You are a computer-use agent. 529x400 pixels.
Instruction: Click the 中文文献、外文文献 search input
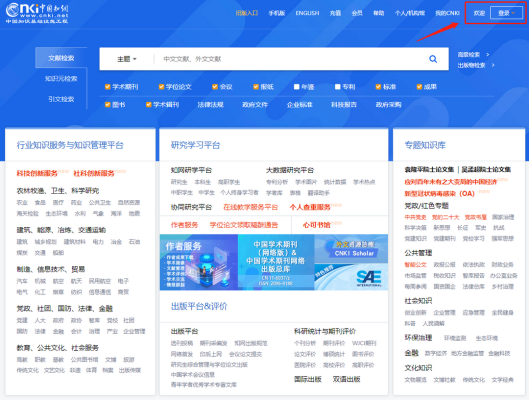[x=290, y=59]
